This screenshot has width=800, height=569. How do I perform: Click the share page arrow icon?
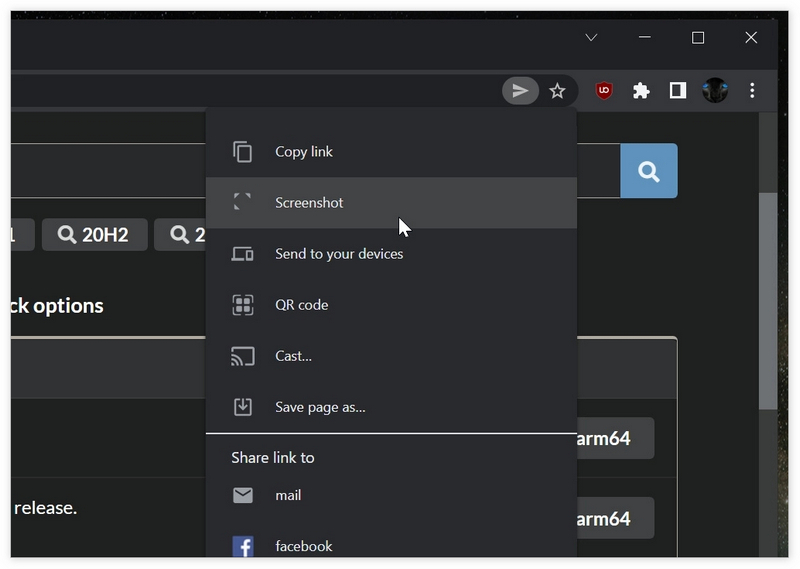coord(520,91)
